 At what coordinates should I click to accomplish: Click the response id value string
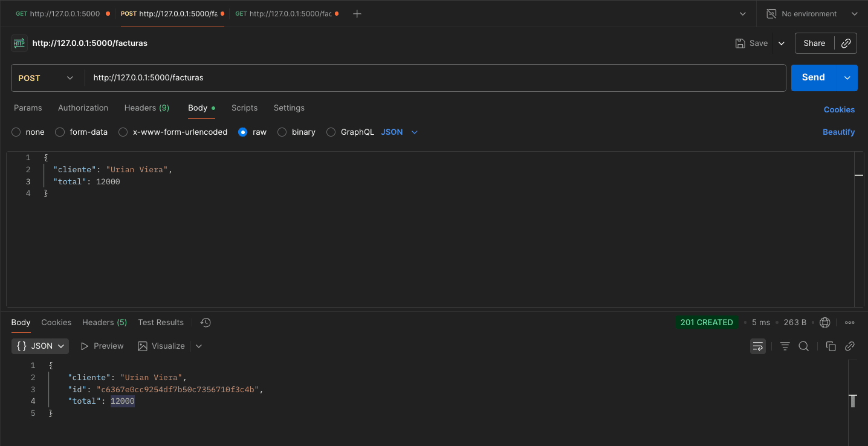178,389
